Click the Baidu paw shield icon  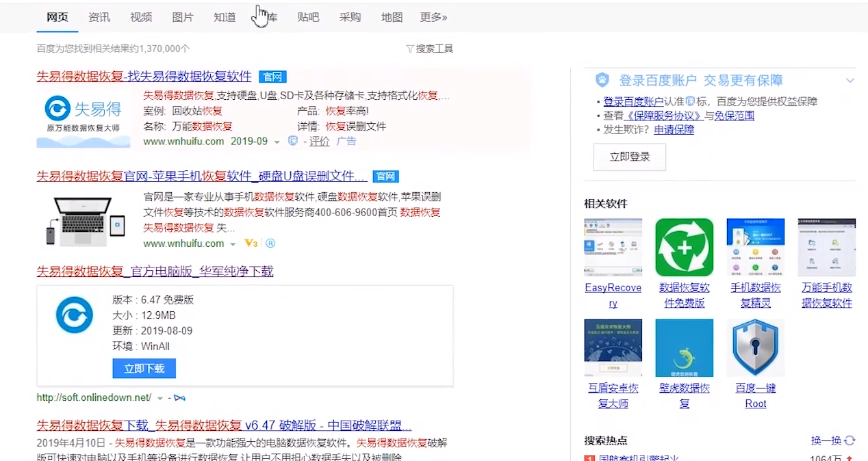pyautogui.click(x=602, y=80)
